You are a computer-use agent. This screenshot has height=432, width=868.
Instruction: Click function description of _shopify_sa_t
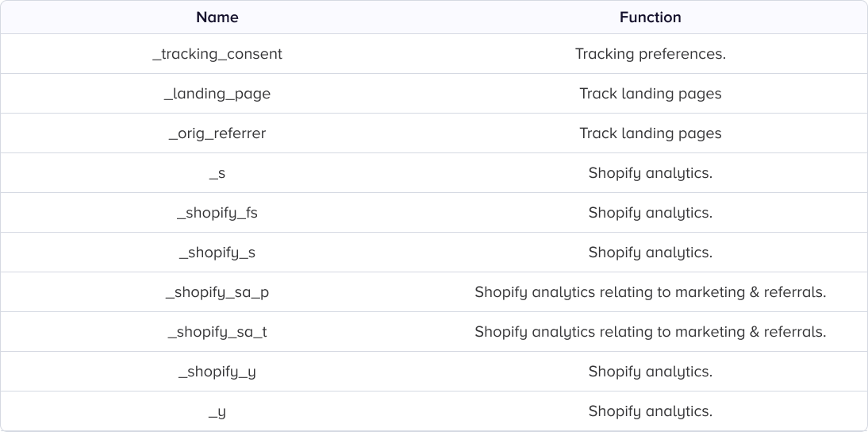[x=650, y=332]
